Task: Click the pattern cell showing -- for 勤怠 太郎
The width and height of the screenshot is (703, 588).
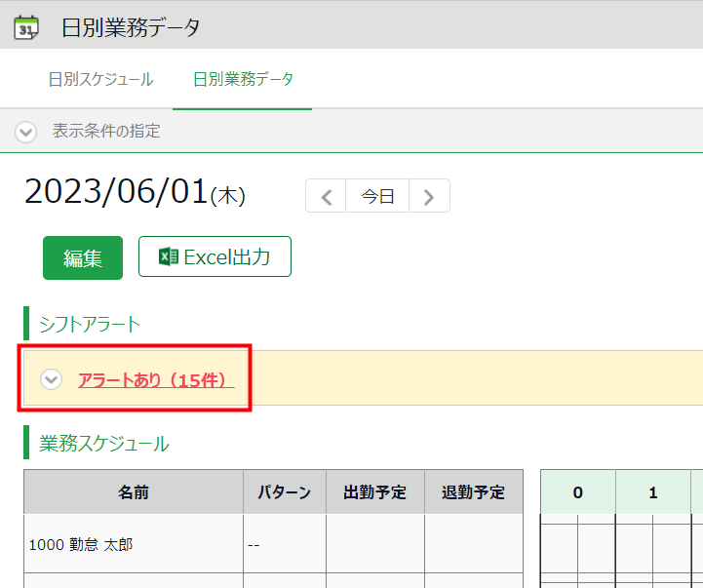Action: pyautogui.click(x=284, y=544)
